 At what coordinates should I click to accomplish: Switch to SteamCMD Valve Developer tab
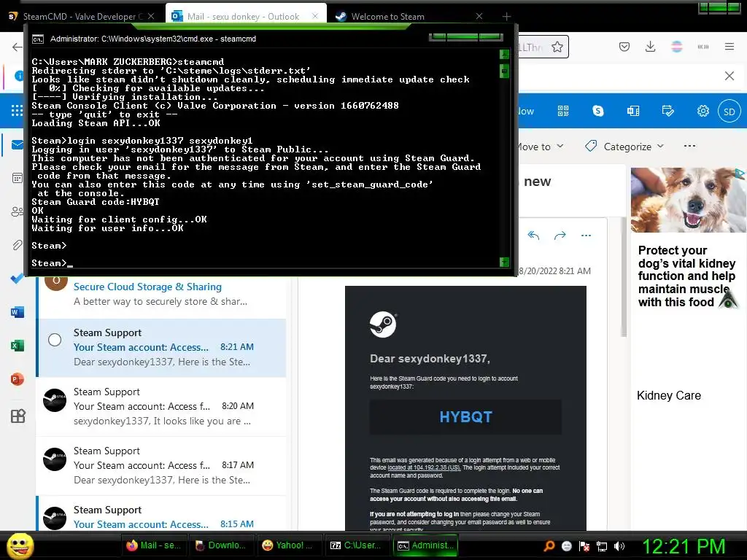pyautogui.click(x=81, y=16)
